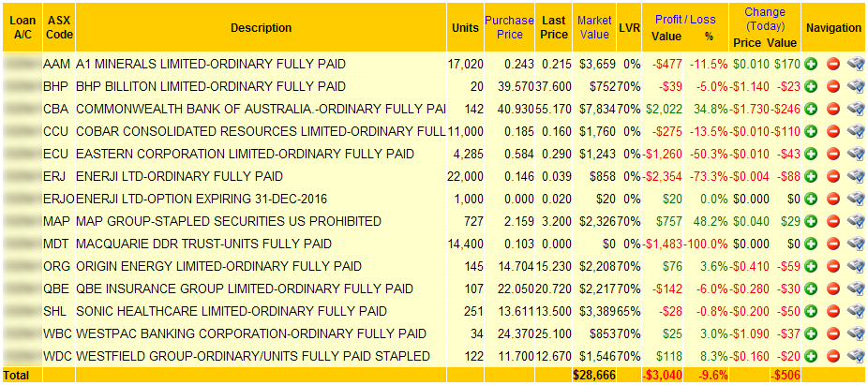
Task: Click the red minus icon for ERJO
Action: [x=833, y=199]
